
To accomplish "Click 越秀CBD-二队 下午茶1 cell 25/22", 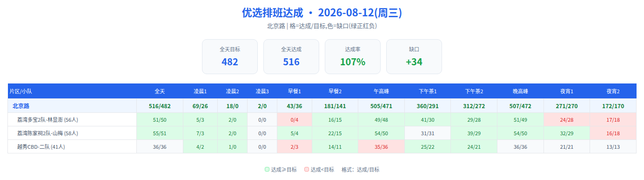I will 428,146.
